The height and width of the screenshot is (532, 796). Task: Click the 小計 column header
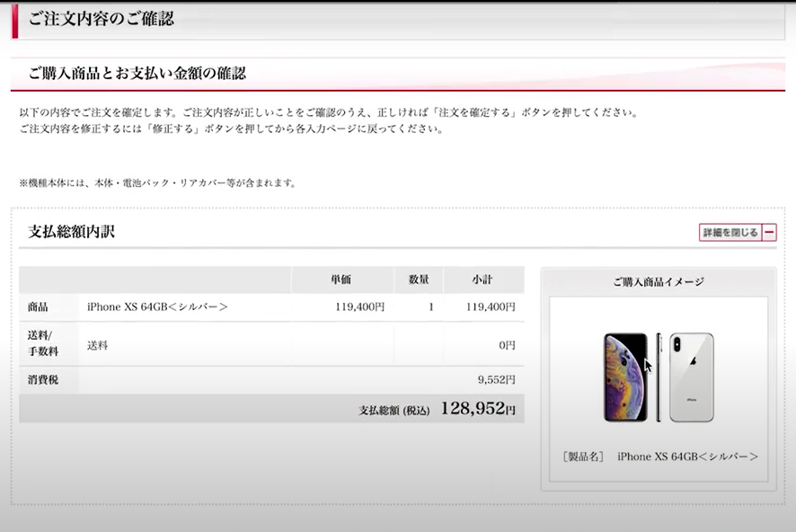(x=482, y=279)
